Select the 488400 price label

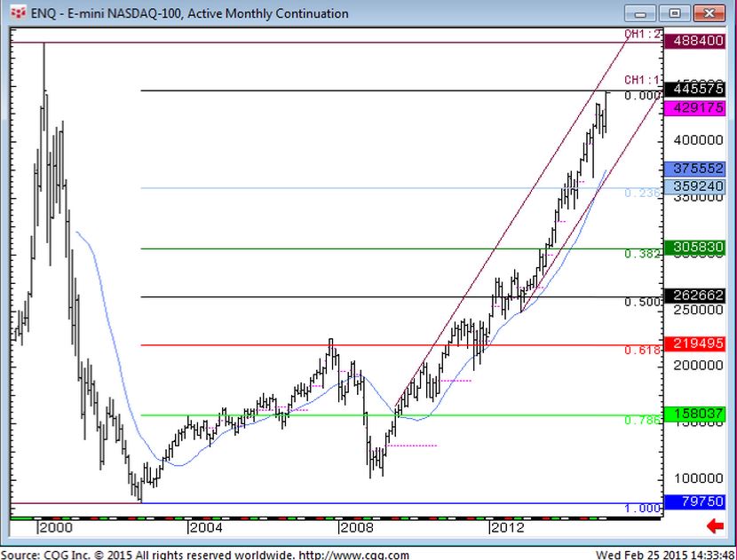[700, 43]
